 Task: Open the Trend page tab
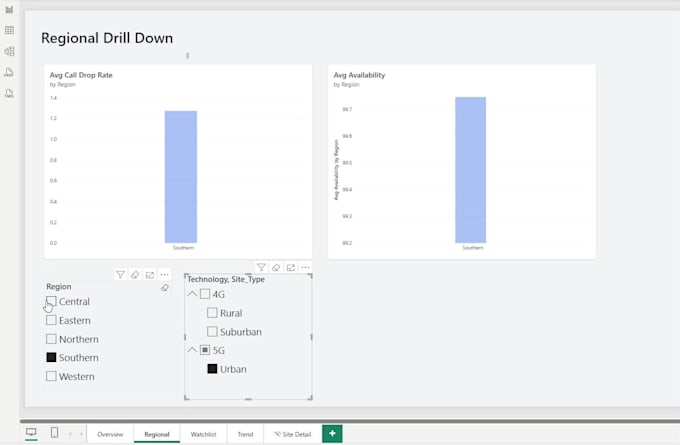245,434
